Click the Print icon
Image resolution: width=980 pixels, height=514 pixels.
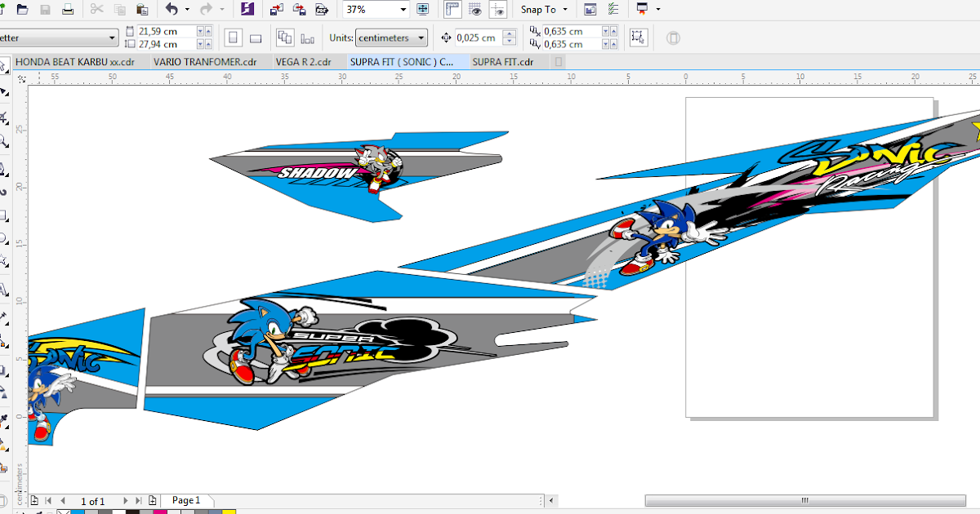click(x=68, y=10)
